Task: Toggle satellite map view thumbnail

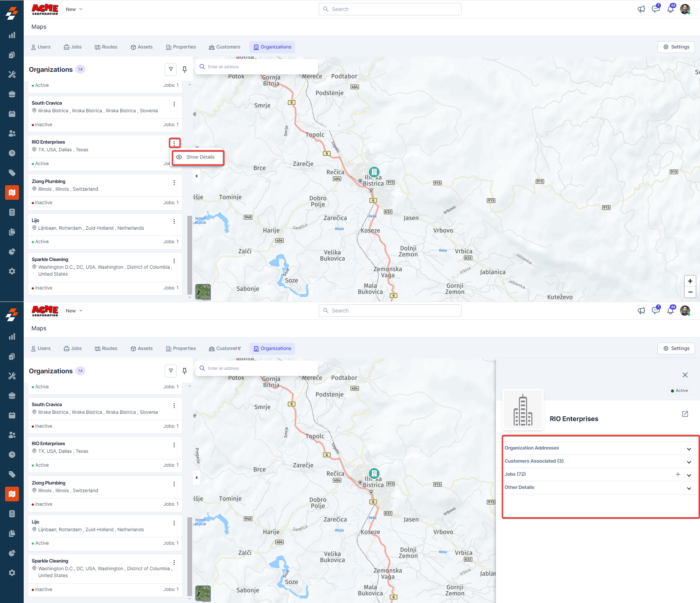Action: click(203, 292)
